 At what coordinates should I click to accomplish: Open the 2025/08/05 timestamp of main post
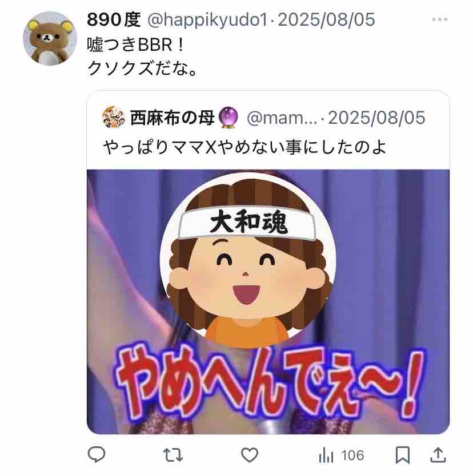[326, 20]
